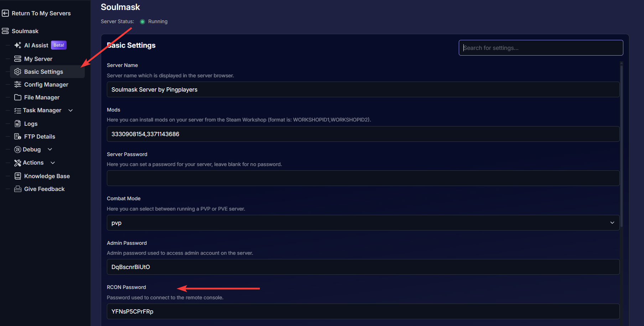Click the File Manager folder icon

pyautogui.click(x=17, y=97)
